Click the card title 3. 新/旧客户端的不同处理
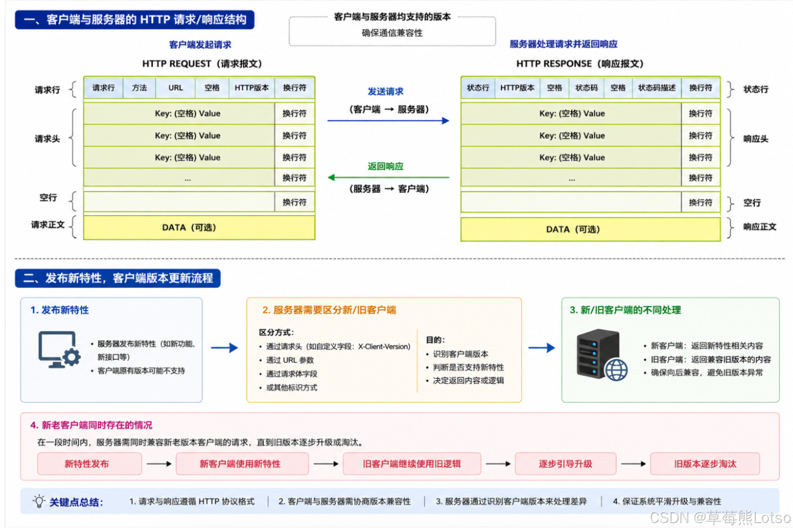Viewport: 793px width, 532px height. 625,310
